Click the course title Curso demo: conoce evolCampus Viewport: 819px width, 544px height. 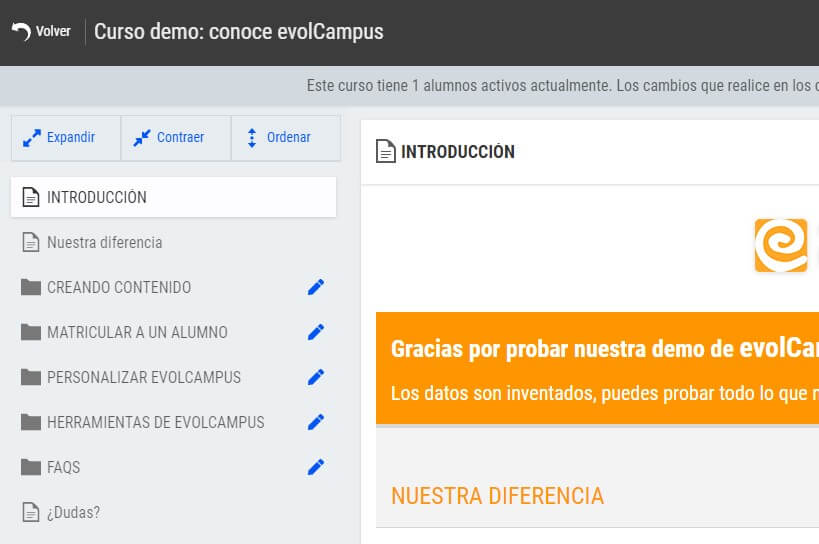click(x=239, y=31)
